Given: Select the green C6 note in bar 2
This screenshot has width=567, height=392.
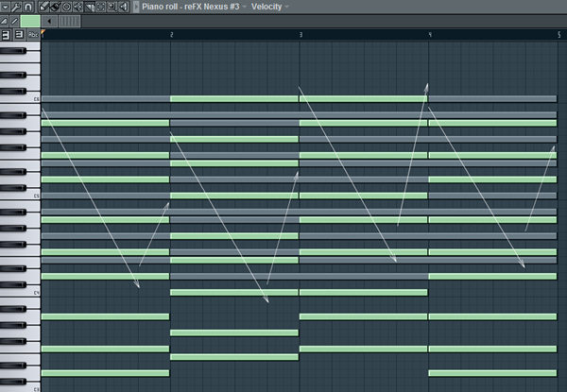Looking at the screenshot, I should [x=234, y=98].
